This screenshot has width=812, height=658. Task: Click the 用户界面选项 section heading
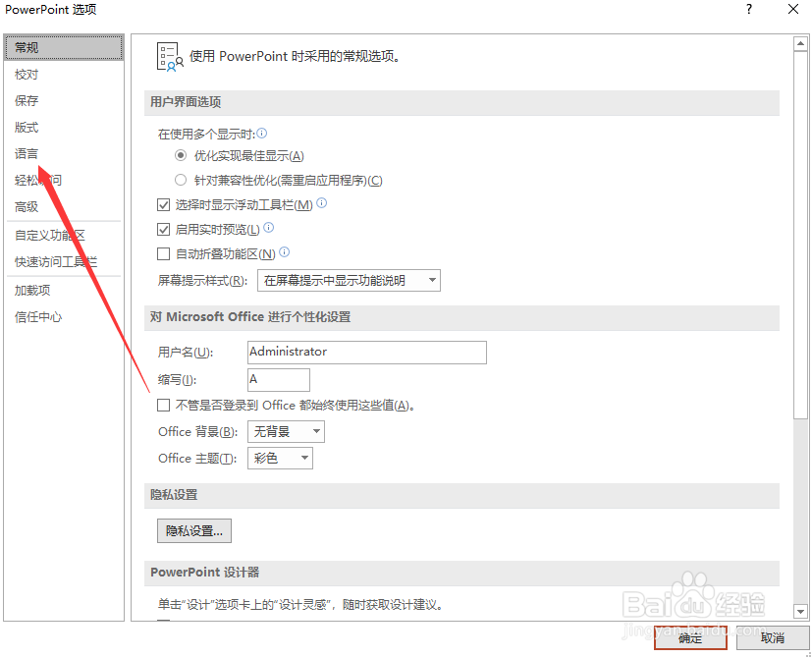pos(186,102)
